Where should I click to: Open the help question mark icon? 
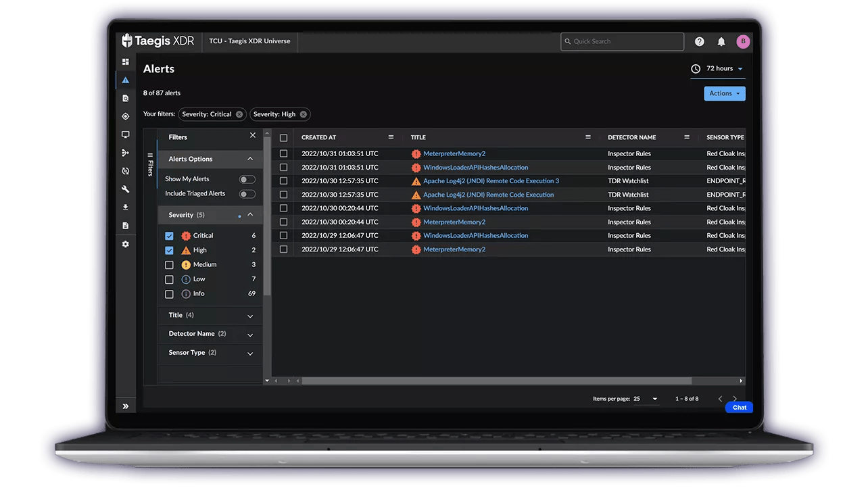point(700,41)
